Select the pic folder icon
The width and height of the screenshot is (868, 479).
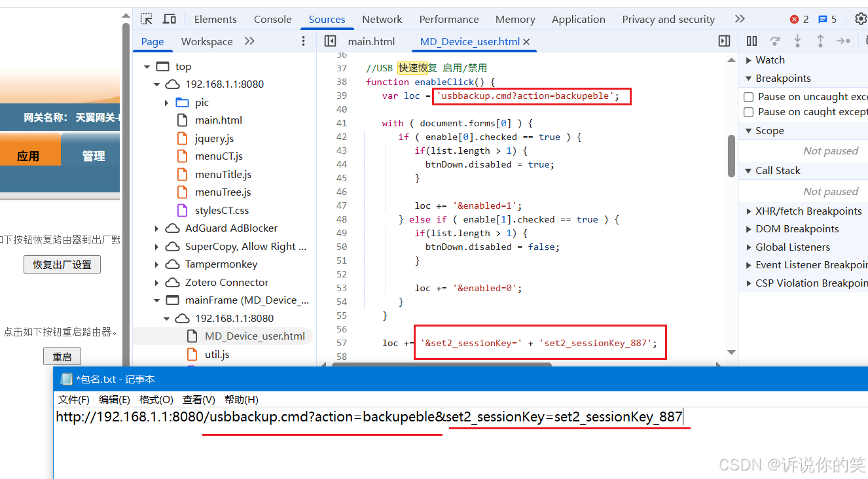coord(183,102)
